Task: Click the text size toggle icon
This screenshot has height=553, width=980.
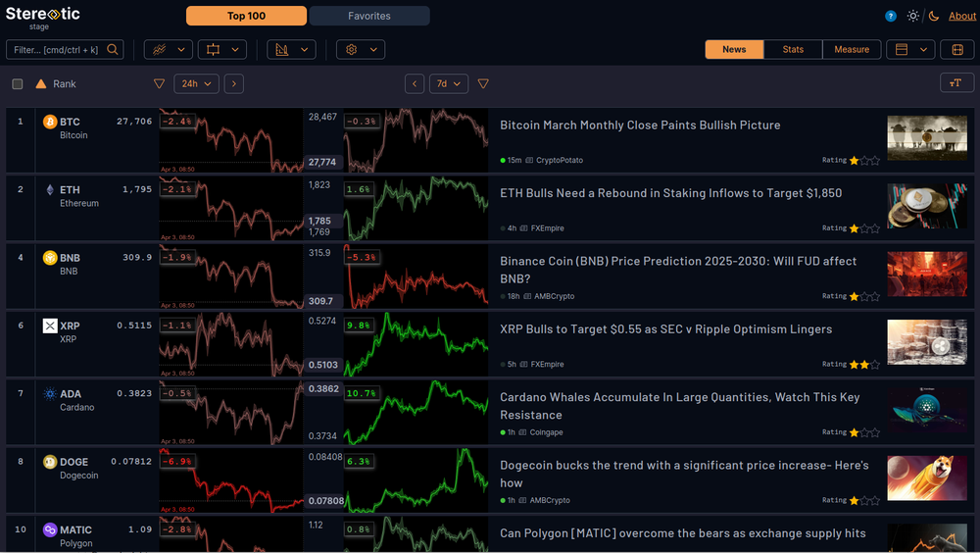Action: coord(956,83)
